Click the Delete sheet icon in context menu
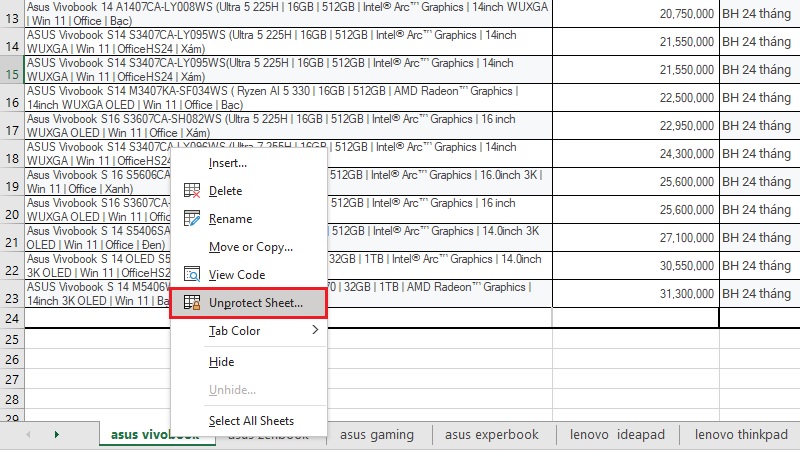Image resolution: width=800 pixels, height=450 pixels. [x=192, y=191]
